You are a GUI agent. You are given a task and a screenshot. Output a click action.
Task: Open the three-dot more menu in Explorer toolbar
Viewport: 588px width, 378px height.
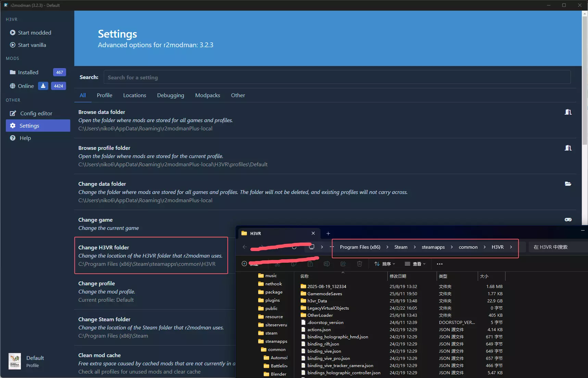pyautogui.click(x=440, y=264)
